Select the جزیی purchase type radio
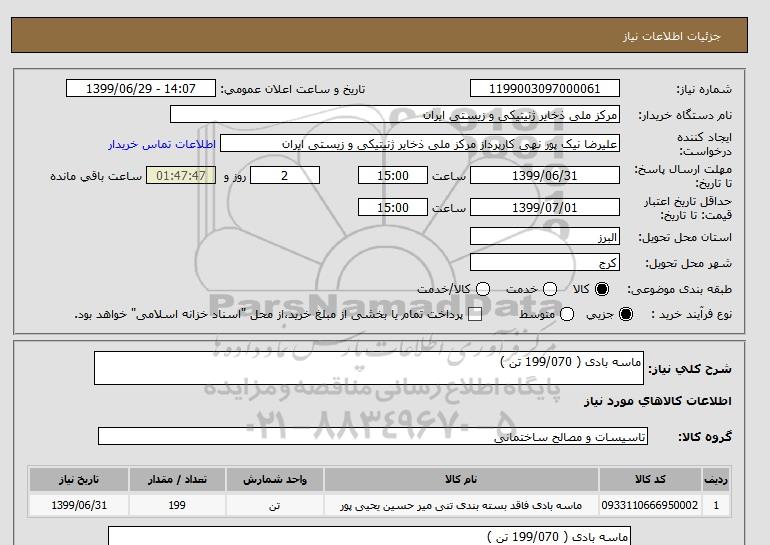 (x=626, y=314)
